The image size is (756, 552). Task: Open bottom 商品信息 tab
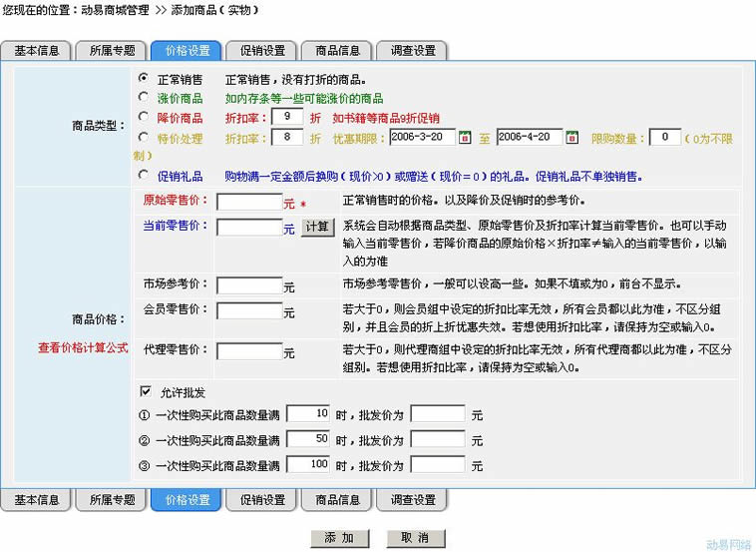click(x=337, y=500)
